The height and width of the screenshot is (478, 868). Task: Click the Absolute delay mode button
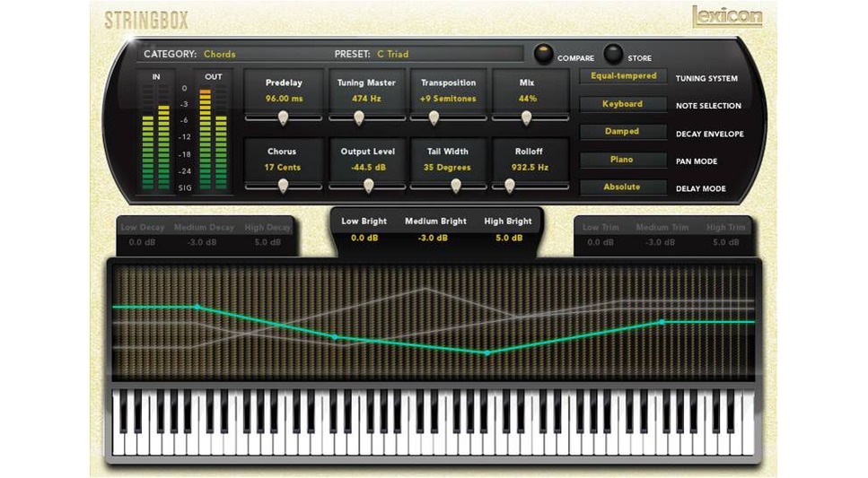pos(623,187)
